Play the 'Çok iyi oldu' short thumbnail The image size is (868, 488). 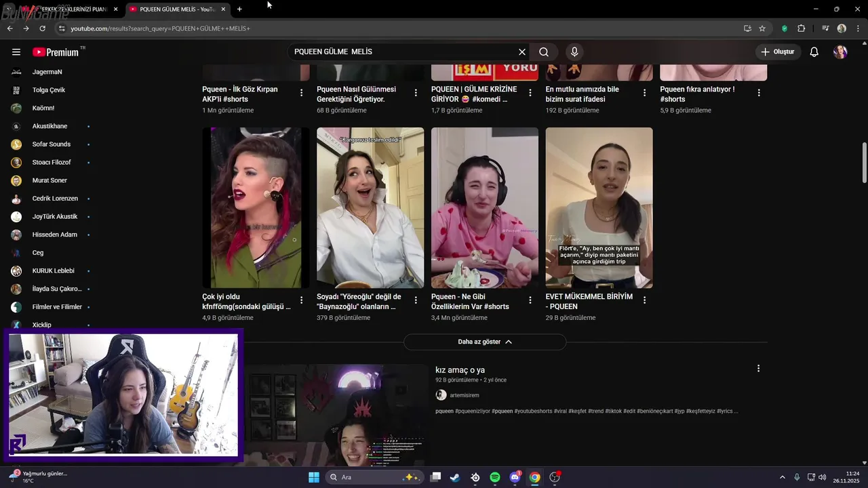coord(256,207)
